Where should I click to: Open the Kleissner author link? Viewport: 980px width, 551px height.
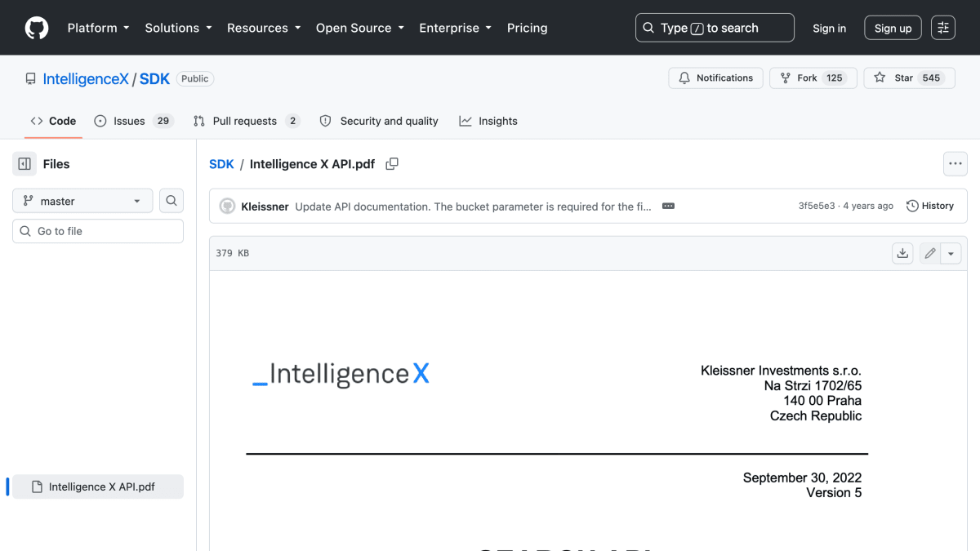coord(265,207)
